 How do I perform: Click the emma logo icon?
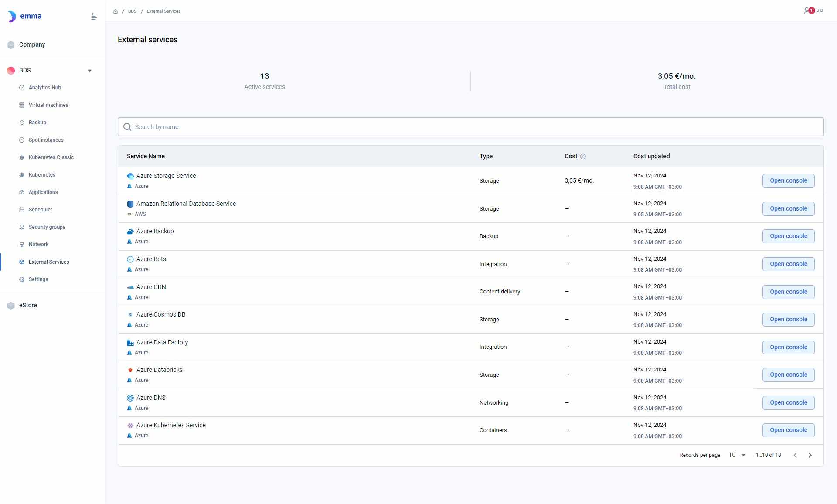[12, 17]
